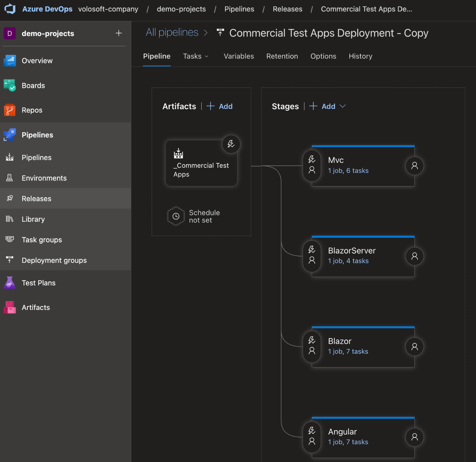The image size is (476, 462).
Task: Add a new artifact
Action: tap(219, 106)
